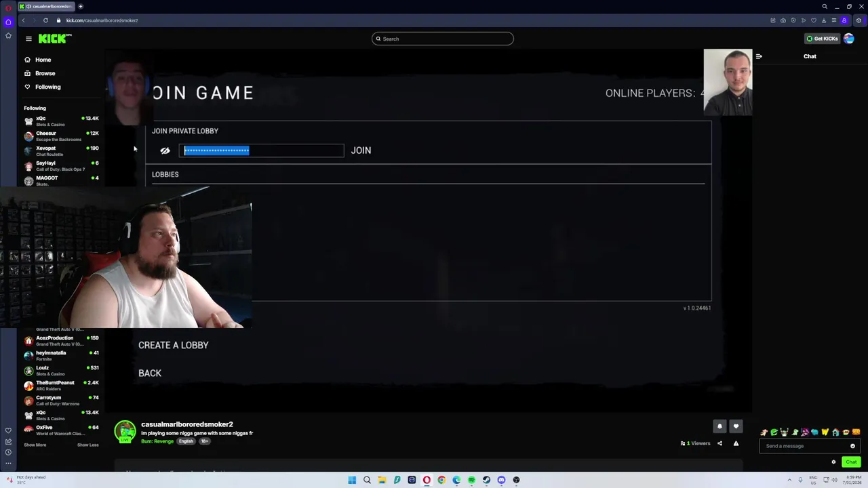Open the extensions cube icon
868x488 pixels.
[x=859, y=20]
